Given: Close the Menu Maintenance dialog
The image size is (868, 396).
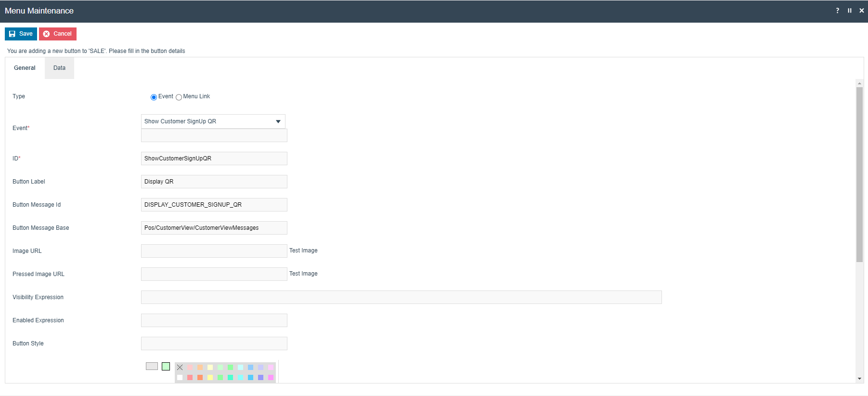Looking at the screenshot, I should click(861, 11).
